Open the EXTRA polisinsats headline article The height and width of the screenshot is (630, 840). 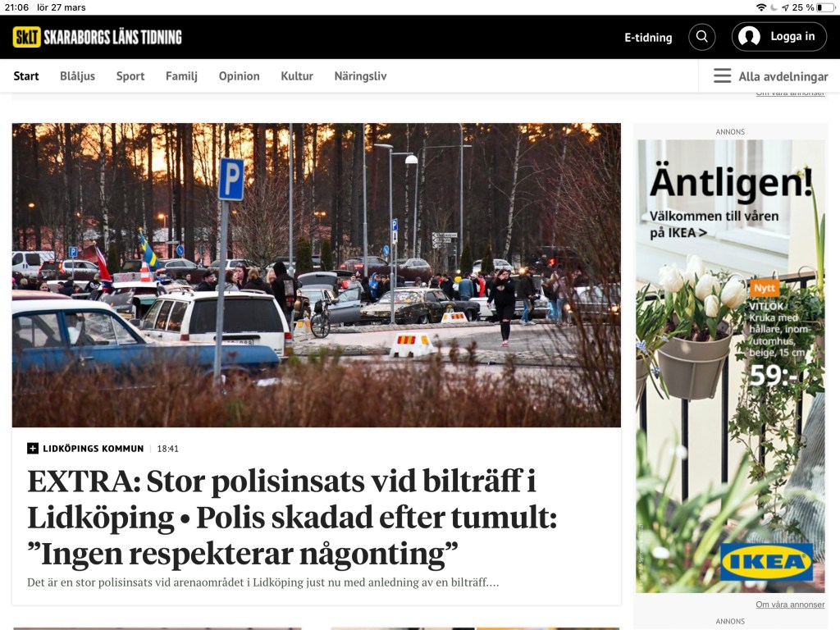click(292, 517)
